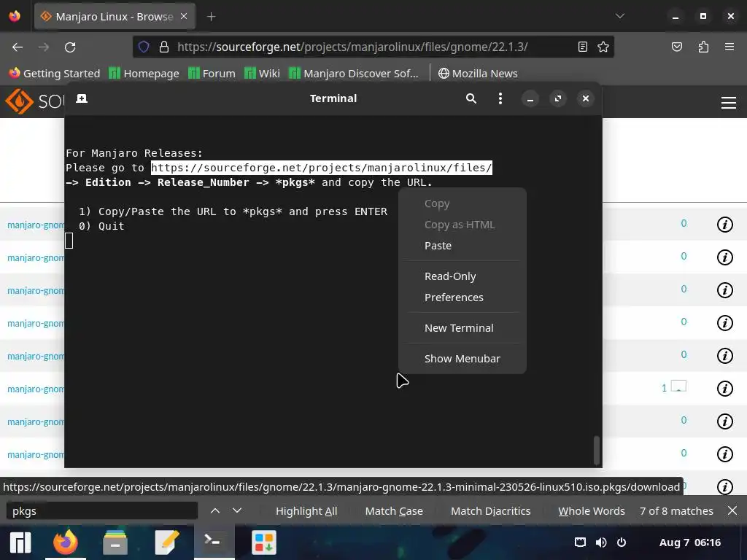Click the network tray icon
The image size is (747, 560).
pyautogui.click(x=580, y=542)
